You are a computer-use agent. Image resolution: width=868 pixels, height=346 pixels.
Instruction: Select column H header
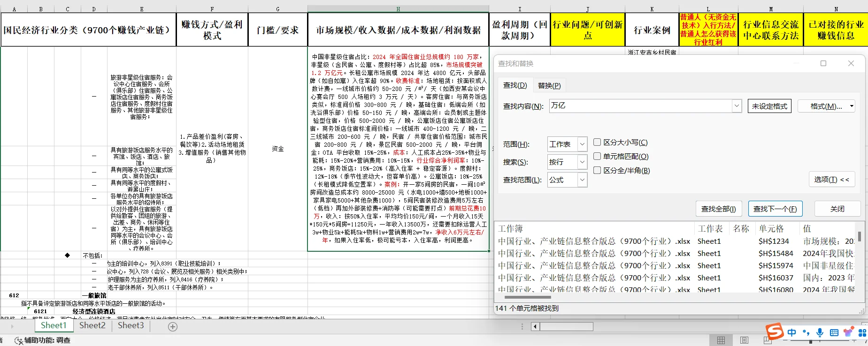tap(398, 9)
